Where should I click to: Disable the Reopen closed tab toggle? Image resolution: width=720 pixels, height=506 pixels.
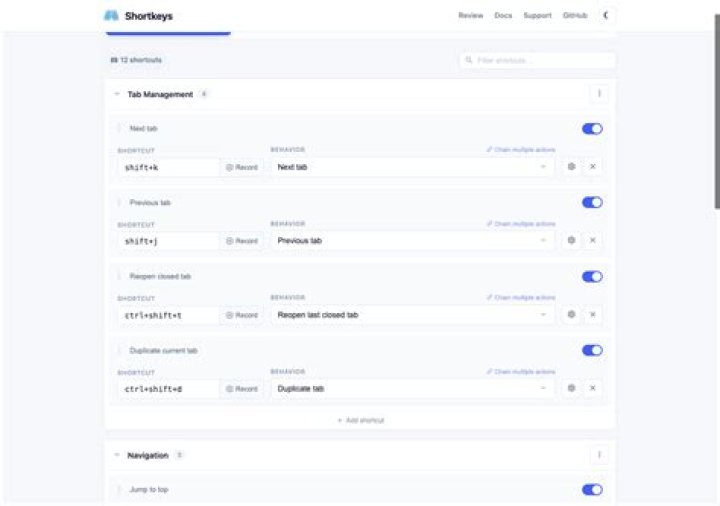pos(592,276)
